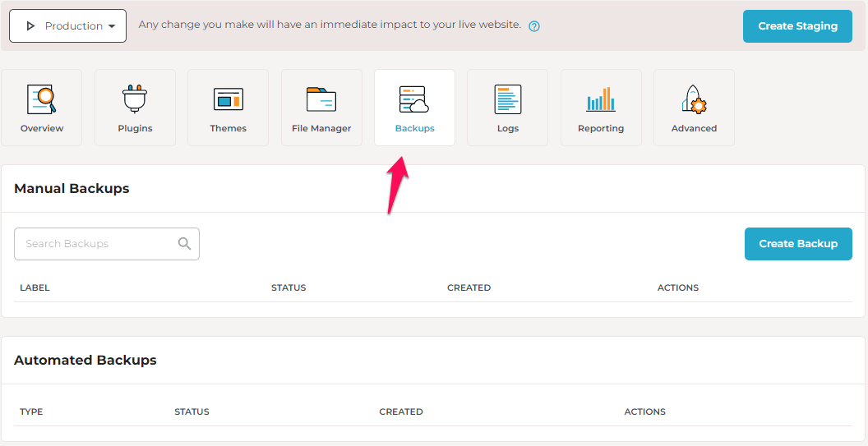Screen dimensions: 868x446
Task: Click the search magnifier icon
Action: (184, 243)
